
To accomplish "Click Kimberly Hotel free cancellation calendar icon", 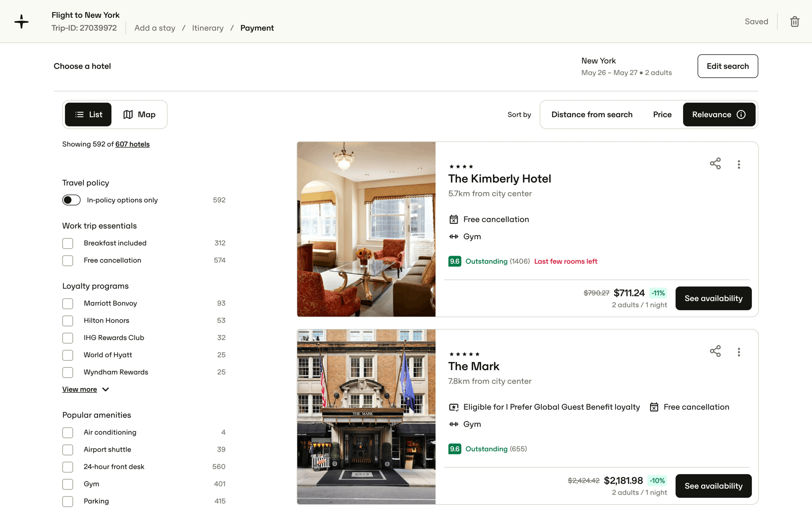I will pyautogui.click(x=453, y=219).
